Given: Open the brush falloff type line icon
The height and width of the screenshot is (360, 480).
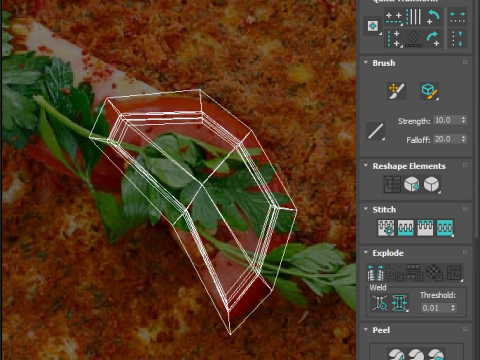Looking at the screenshot, I should pyautogui.click(x=376, y=131).
